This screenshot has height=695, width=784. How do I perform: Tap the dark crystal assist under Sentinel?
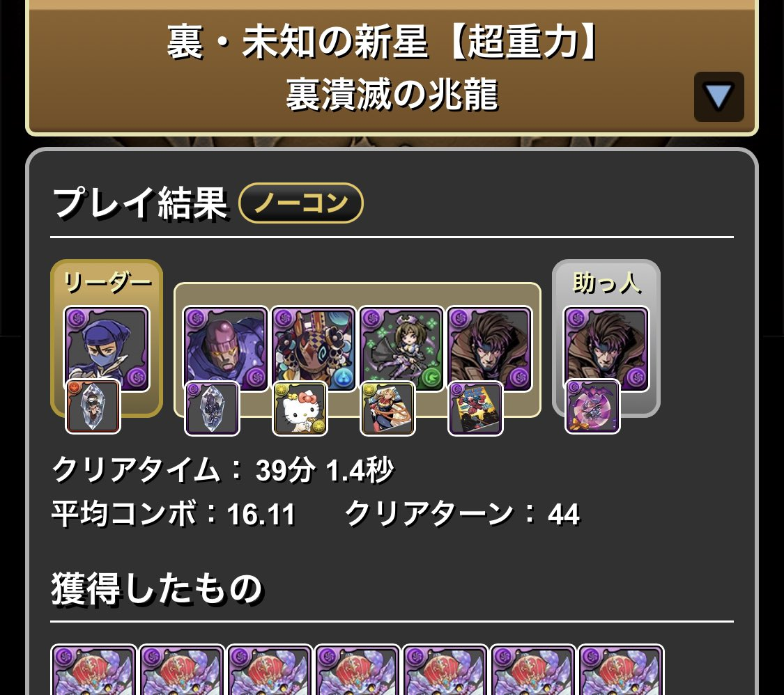[213, 408]
